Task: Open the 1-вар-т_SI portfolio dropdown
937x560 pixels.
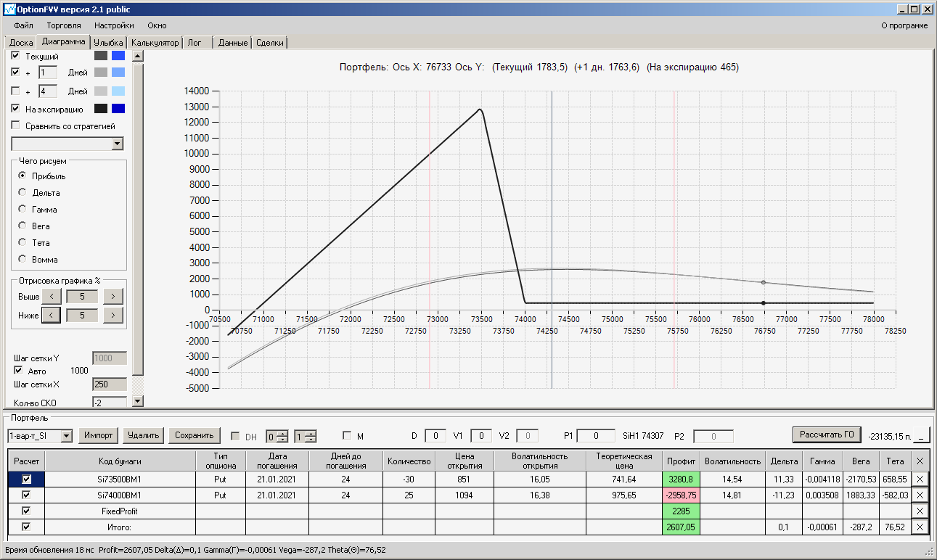Action: (x=67, y=436)
